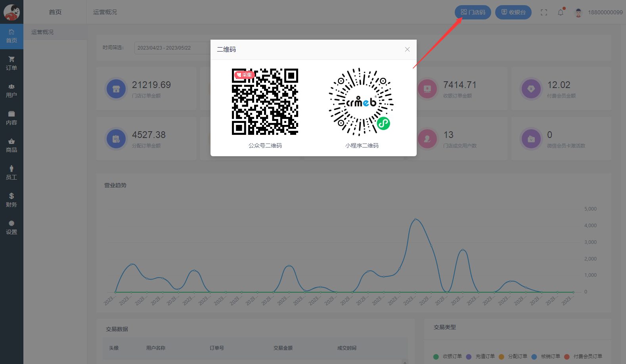Toggle 收银订单 legend item
This screenshot has height=364, width=626.
click(448, 356)
